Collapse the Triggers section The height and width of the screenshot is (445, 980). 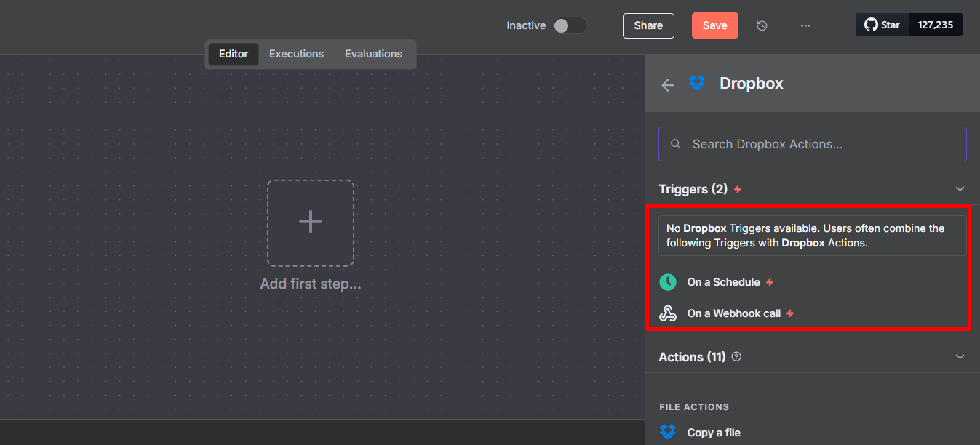(960, 188)
